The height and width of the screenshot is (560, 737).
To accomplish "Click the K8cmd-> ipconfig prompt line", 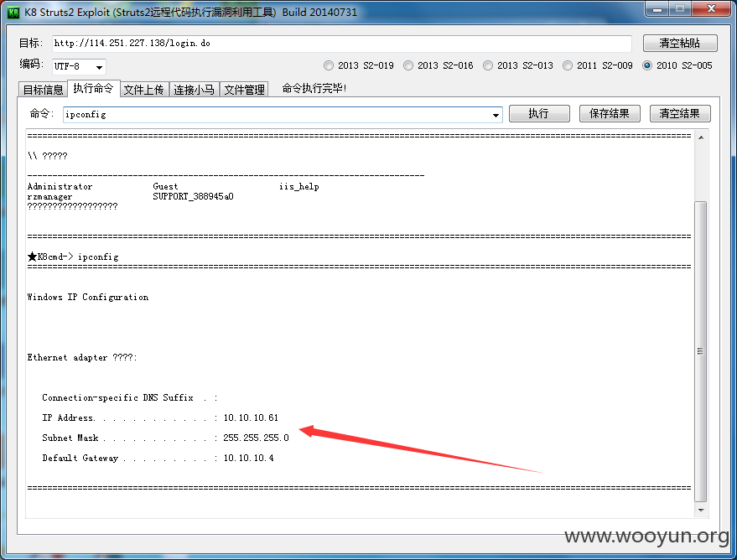I will pyautogui.click(x=73, y=257).
